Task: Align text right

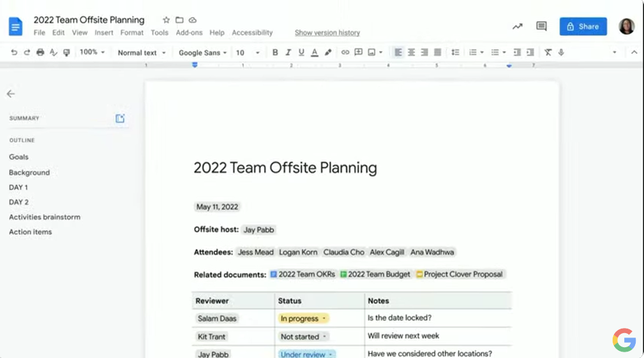Action: [x=424, y=52]
